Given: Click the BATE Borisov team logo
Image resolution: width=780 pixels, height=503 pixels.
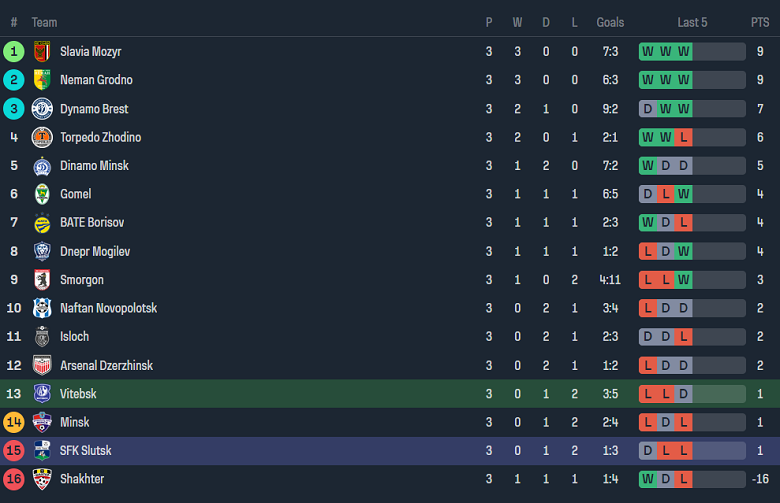Looking at the screenshot, I should [x=42, y=223].
